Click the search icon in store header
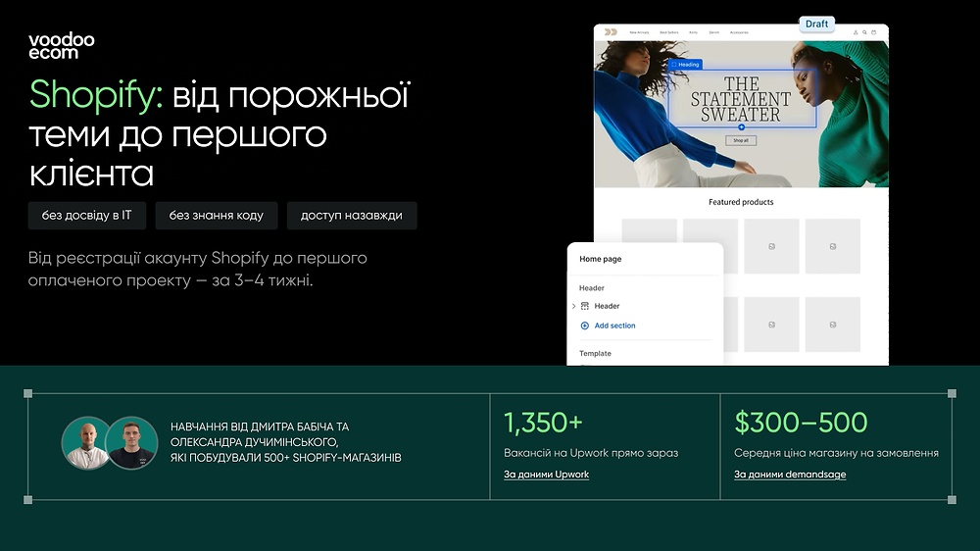 (864, 32)
